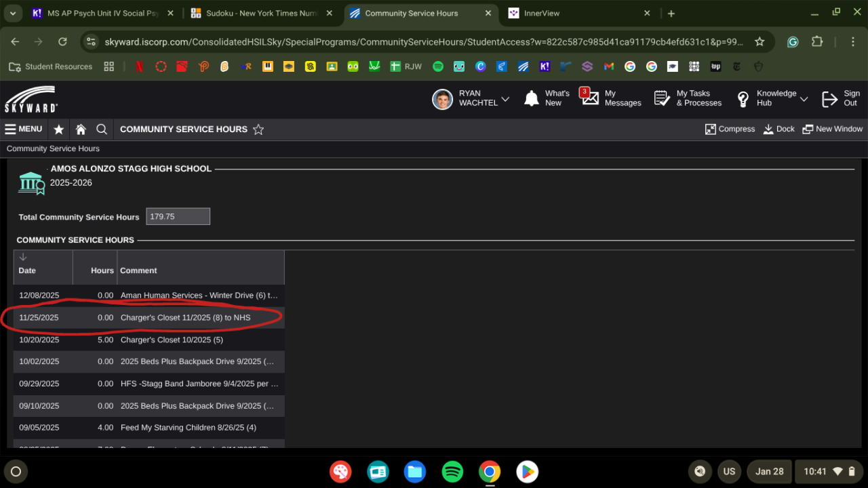Click the Comment column header
The width and height of the screenshot is (868, 488).
(201, 267)
